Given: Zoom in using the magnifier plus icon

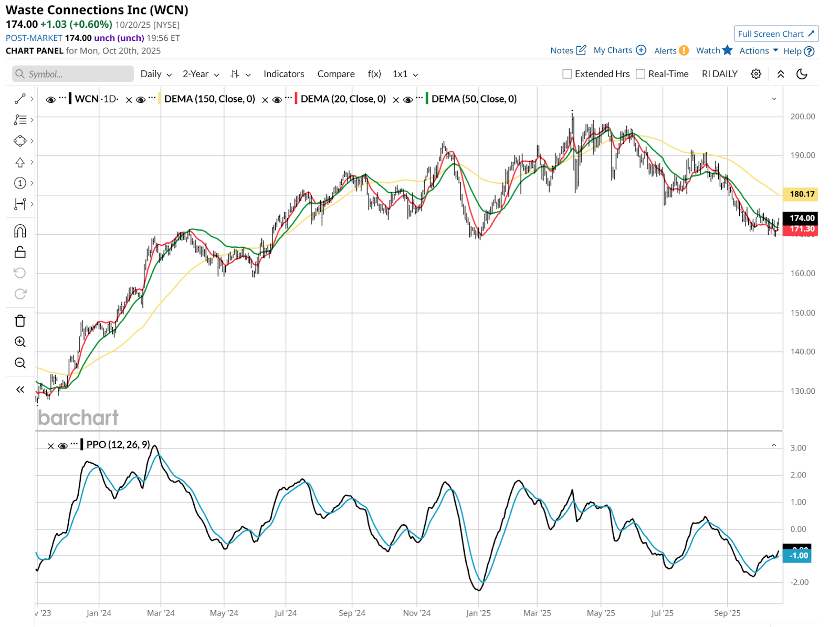Looking at the screenshot, I should point(20,342).
